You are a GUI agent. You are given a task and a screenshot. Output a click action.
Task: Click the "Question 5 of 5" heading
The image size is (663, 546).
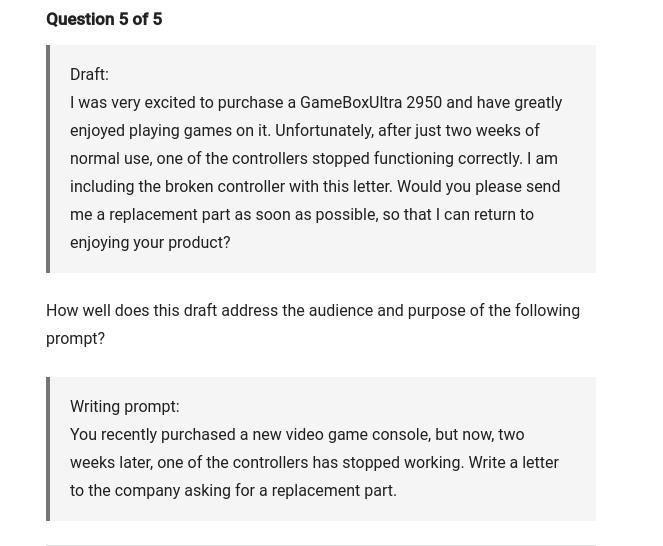(104, 19)
